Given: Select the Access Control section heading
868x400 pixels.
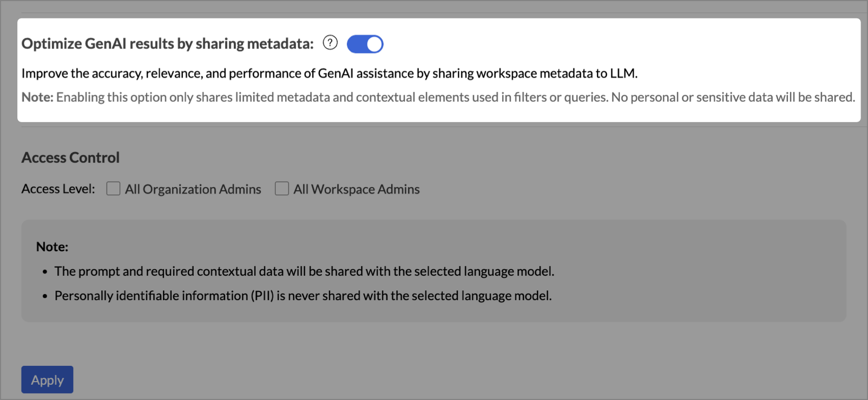Looking at the screenshot, I should (70, 157).
